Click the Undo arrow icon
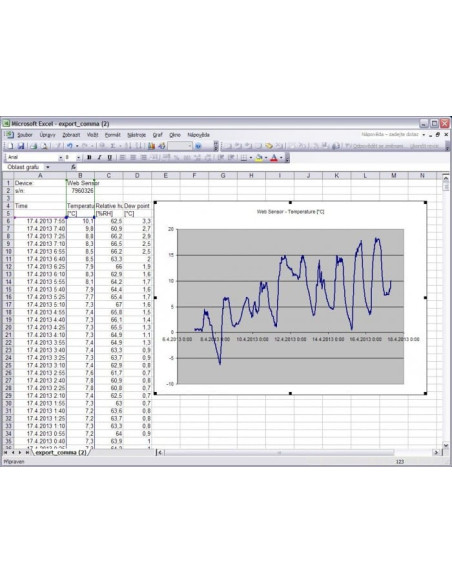Image resolution: width=452 pixels, height=584 pixels. point(69,146)
